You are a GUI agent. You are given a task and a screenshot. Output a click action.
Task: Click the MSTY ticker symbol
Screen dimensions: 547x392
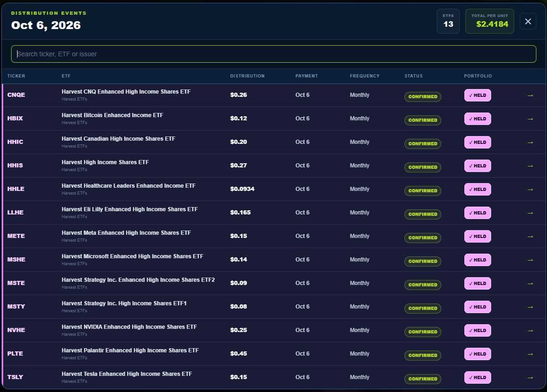pyautogui.click(x=16, y=307)
